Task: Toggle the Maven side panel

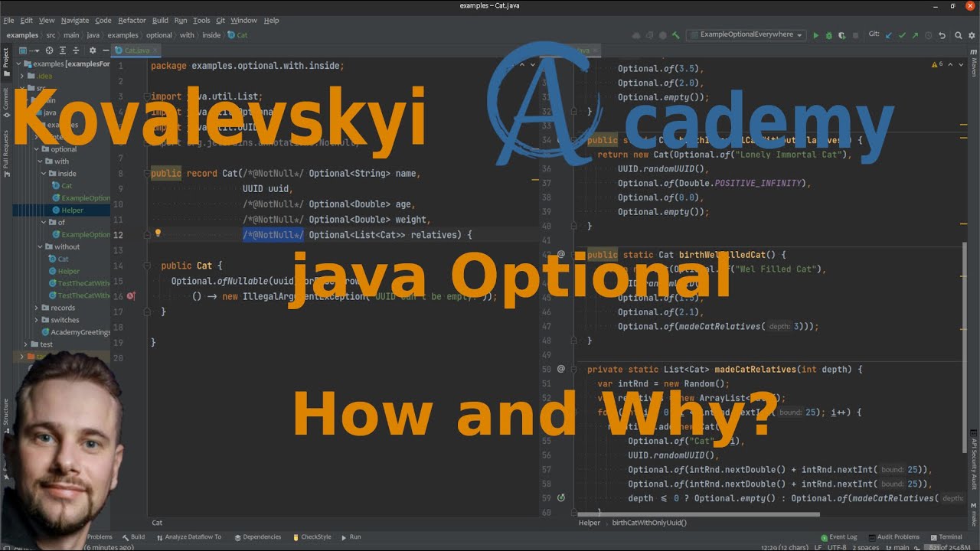Action: 974,64
